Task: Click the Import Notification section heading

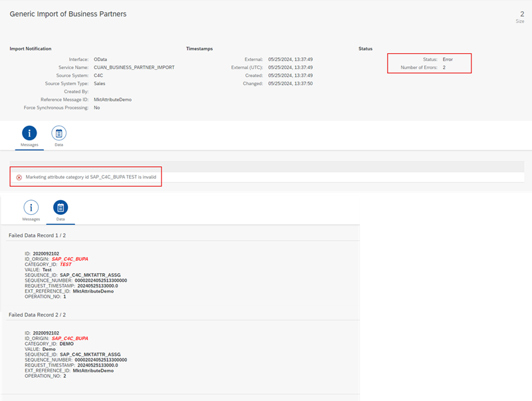Action: [x=31, y=49]
